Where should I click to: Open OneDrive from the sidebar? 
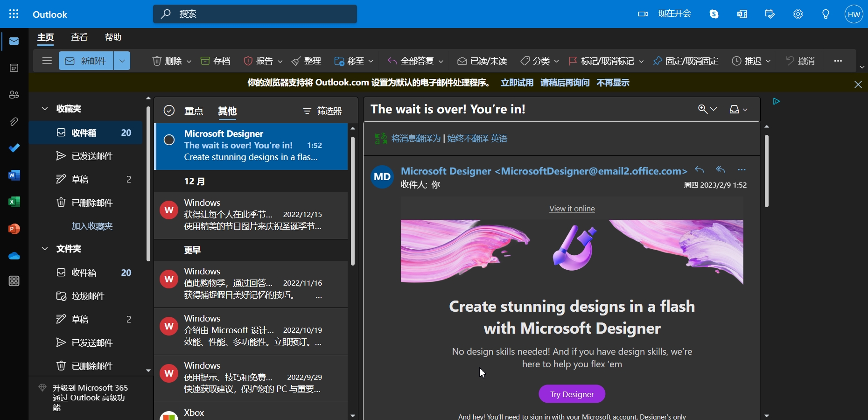(14, 256)
